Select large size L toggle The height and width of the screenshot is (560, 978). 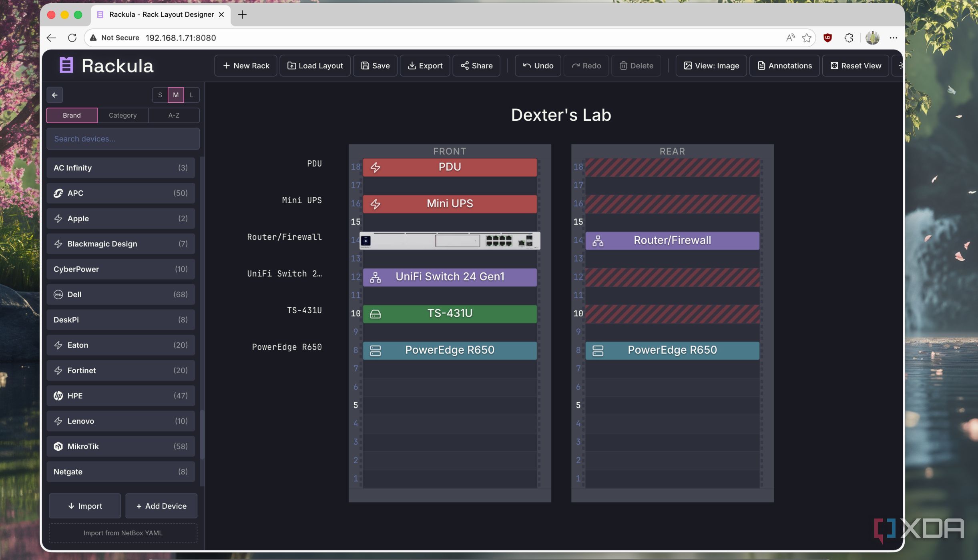tap(191, 95)
